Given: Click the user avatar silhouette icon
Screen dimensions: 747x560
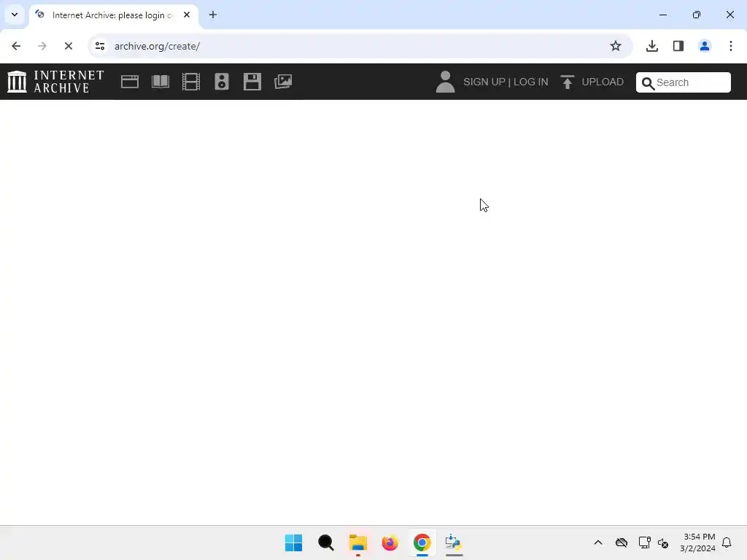Looking at the screenshot, I should coord(445,82).
